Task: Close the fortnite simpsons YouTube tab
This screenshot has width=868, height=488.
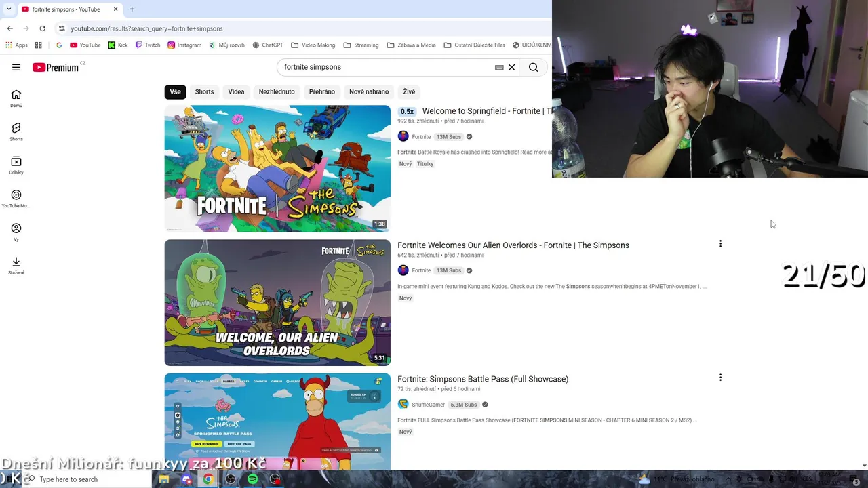Action: click(x=115, y=9)
